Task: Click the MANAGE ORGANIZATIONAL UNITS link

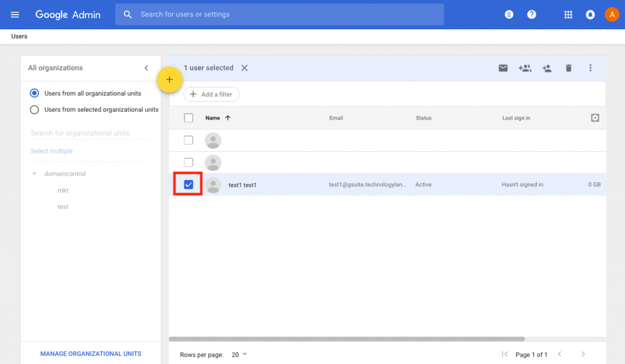Action: (90, 354)
